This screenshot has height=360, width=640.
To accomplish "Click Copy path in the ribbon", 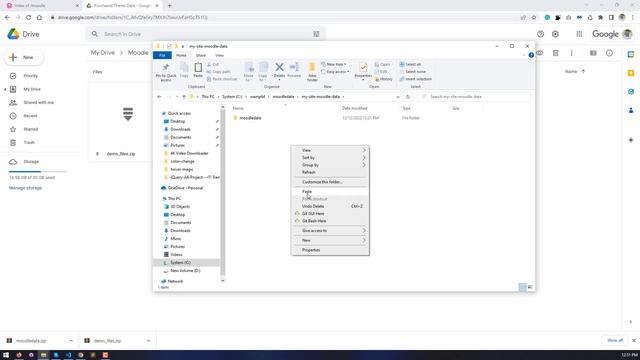I will pyautogui.click(x=218, y=71).
